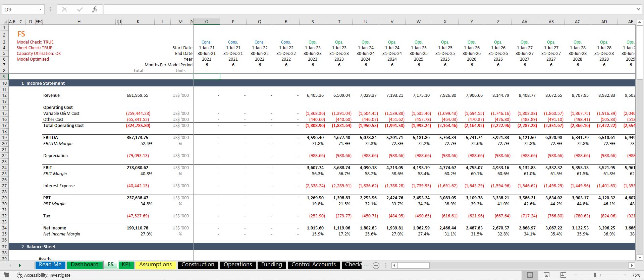
Task: Click the Months Per Model Period label
Action: click(168, 65)
